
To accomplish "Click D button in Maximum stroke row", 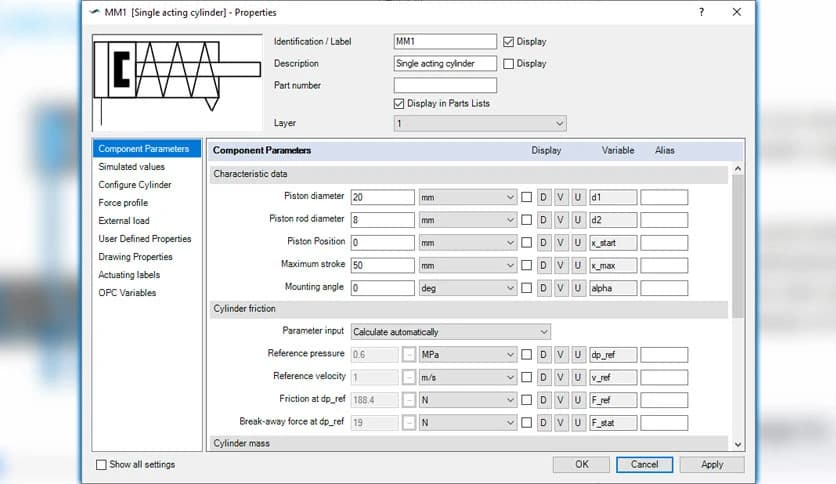I will pyautogui.click(x=543, y=265).
